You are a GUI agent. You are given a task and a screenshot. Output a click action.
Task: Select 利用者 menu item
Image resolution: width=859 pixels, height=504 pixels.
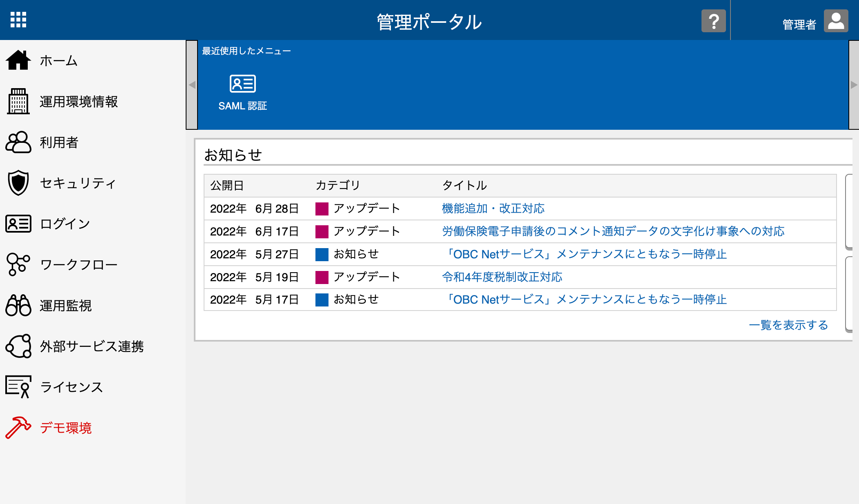click(x=59, y=142)
